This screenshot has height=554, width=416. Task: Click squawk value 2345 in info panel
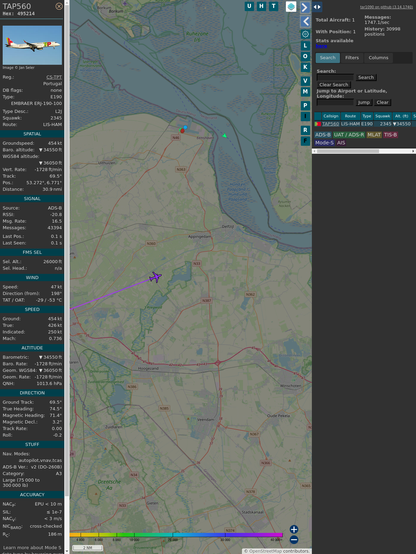56,118
